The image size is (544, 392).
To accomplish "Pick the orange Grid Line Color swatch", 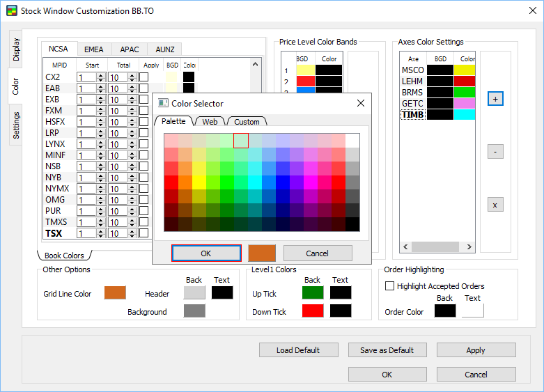I will point(115,293).
